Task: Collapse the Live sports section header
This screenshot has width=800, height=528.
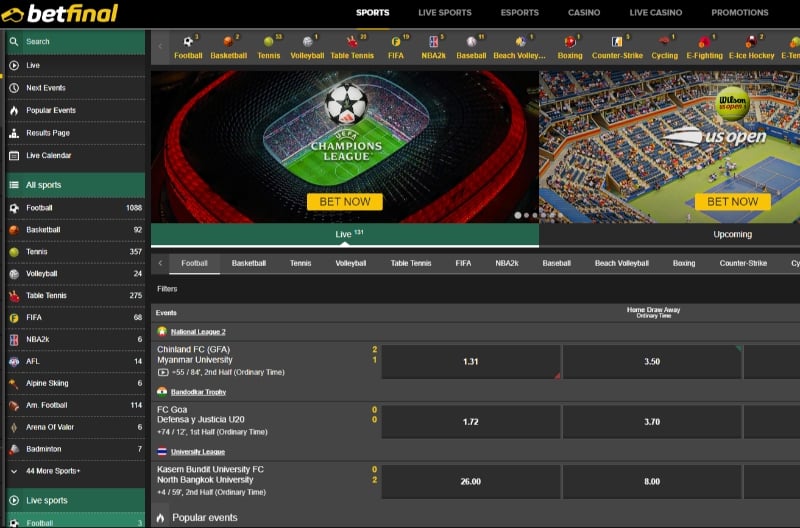Action: coord(76,500)
